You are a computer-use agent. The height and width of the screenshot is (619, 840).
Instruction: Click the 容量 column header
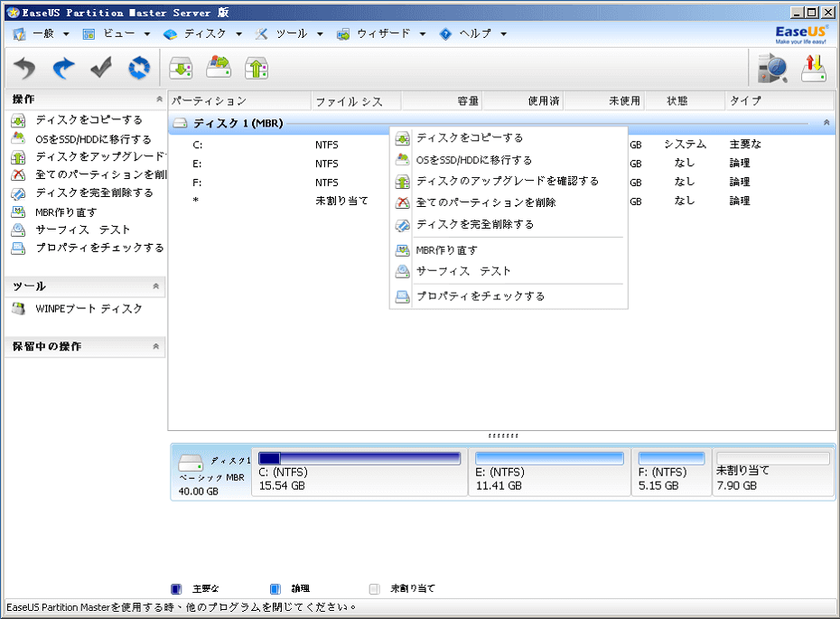tap(442, 100)
